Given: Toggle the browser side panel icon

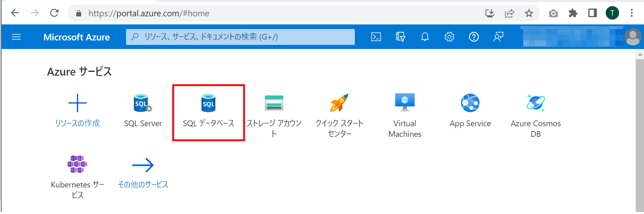Looking at the screenshot, I should tap(593, 13).
